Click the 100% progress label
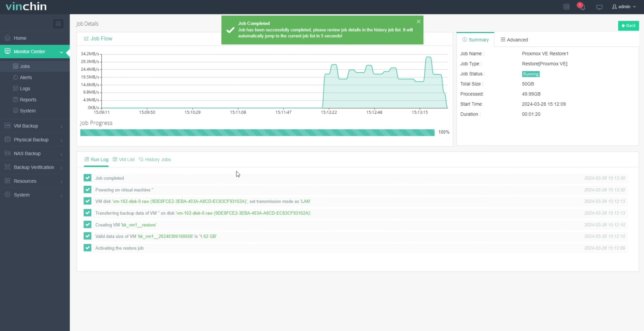Viewport: 644px width, 331px height. [444, 132]
